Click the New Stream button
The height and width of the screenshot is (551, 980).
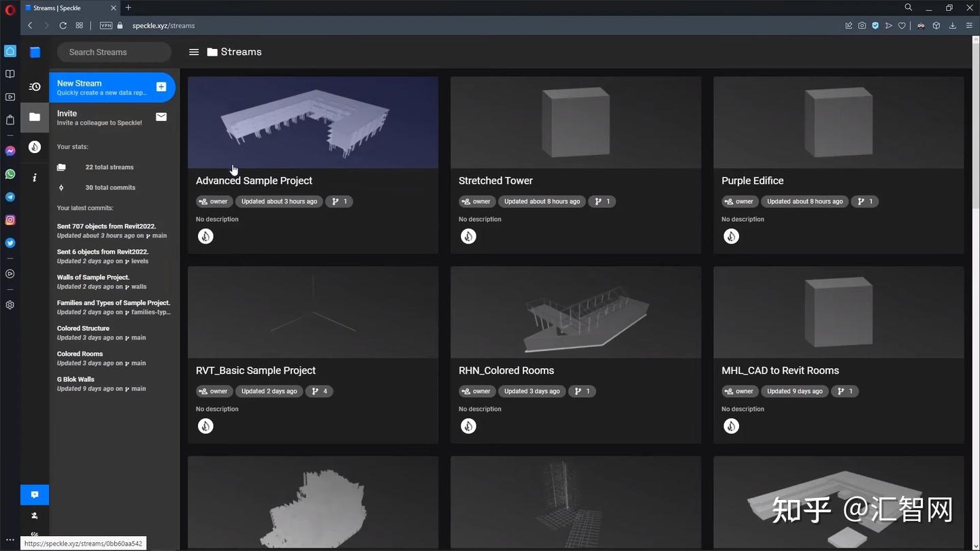[x=112, y=87]
